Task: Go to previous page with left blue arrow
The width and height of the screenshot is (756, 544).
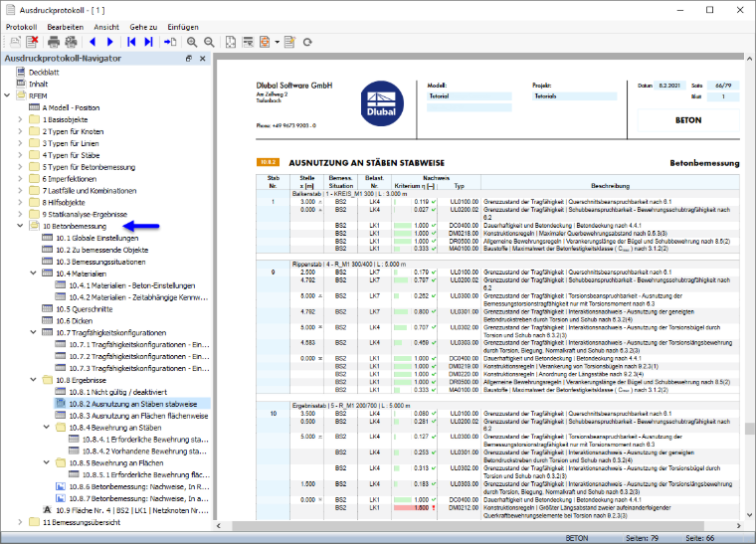Action: [93, 42]
